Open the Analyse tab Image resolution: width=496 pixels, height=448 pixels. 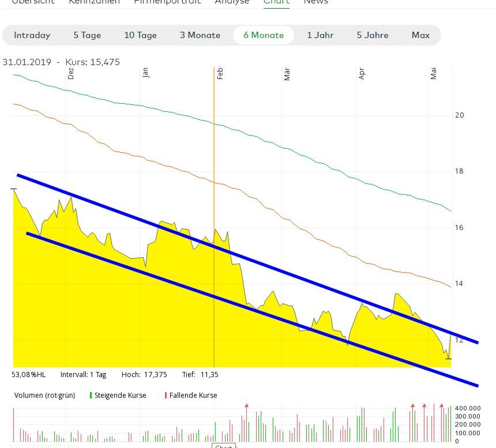[232, 2]
